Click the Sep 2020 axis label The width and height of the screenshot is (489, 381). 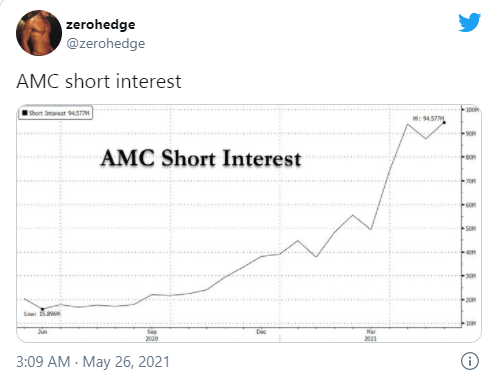(x=152, y=335)
